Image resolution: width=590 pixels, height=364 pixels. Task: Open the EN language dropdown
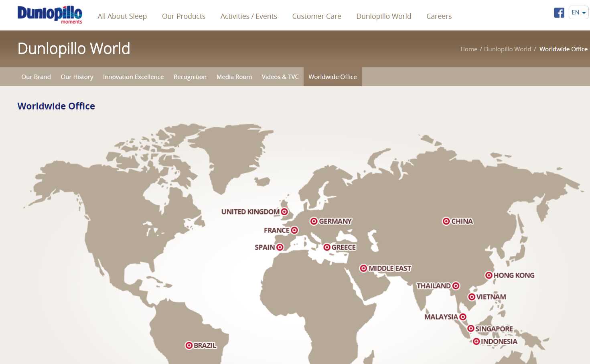click(x=578, y=12)
